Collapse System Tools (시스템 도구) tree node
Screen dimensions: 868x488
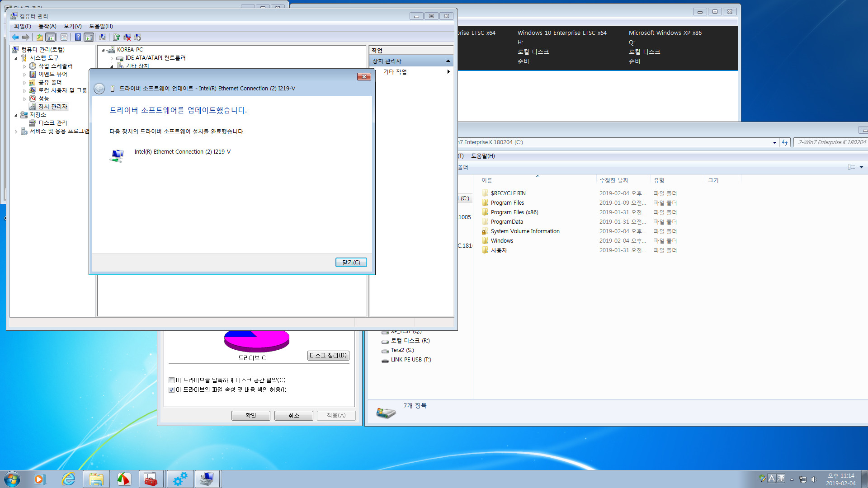coord(16,58)
